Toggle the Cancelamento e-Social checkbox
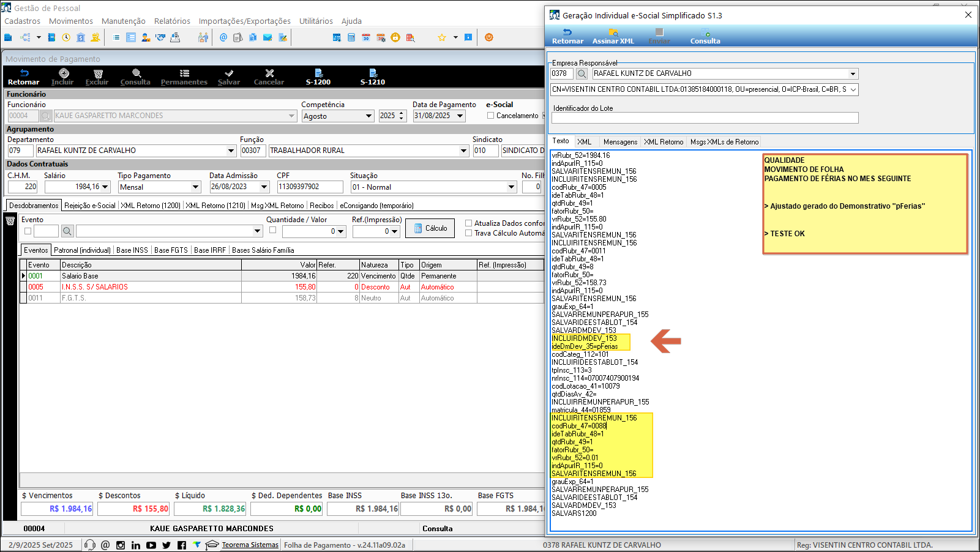The image size is (980, 552). [490, 115]
